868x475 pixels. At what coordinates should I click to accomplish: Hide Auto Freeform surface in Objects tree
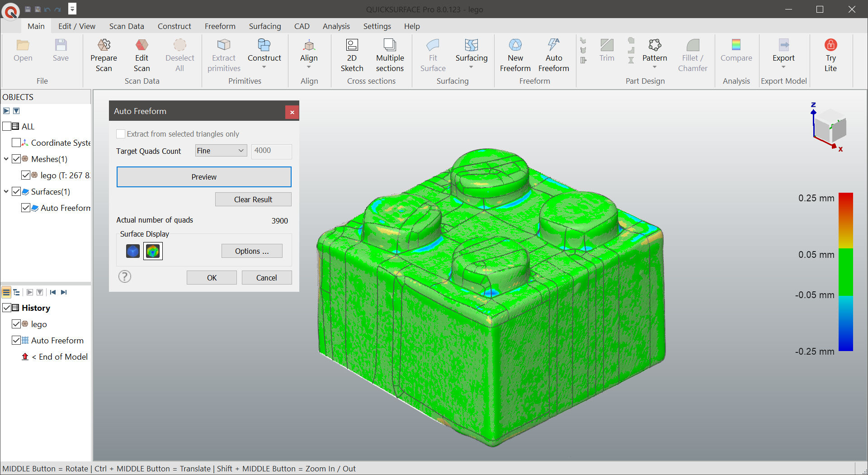tap(26, 208)
